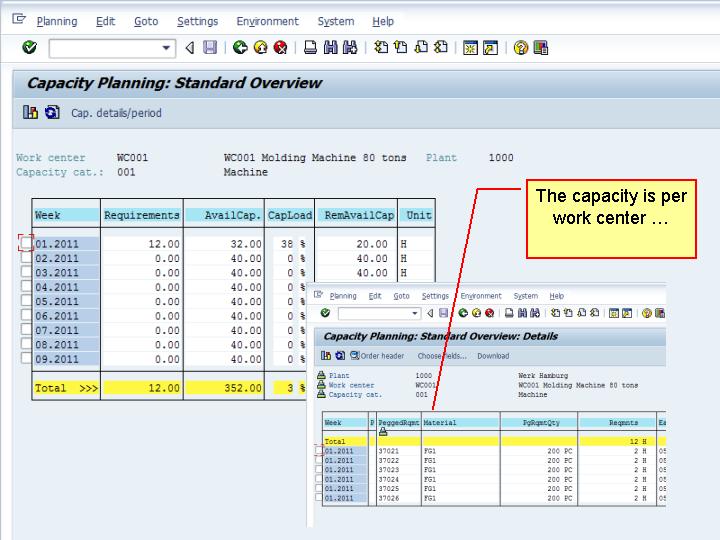Click the Requirements column header
The height and width of the screenshot is (540, 720).
[x=141, y=215]
